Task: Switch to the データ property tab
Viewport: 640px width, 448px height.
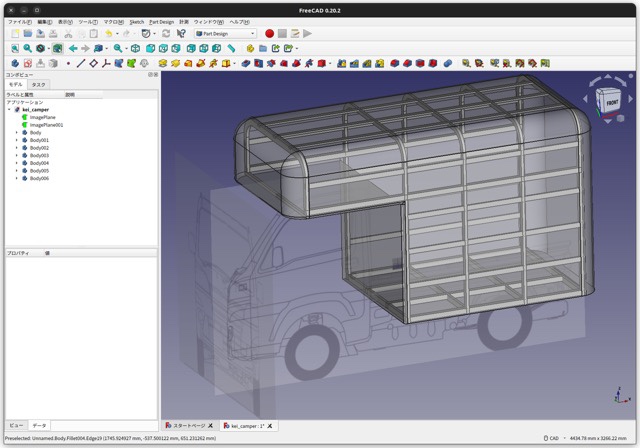Action: point(39,425)
